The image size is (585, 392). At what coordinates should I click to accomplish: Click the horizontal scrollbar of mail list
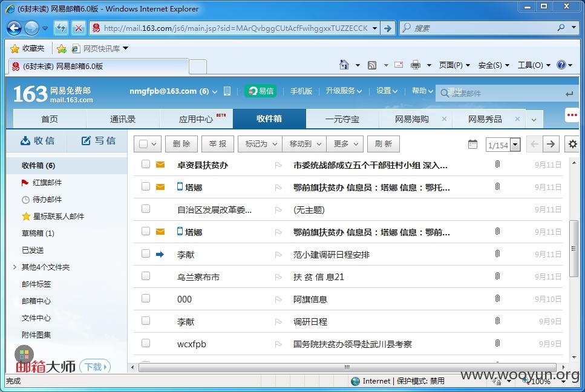click(347, 367)
